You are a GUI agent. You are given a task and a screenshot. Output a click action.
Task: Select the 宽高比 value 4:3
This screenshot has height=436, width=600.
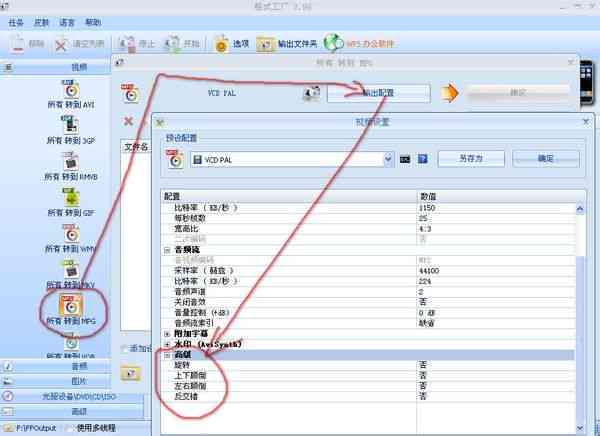pos(426,229)
